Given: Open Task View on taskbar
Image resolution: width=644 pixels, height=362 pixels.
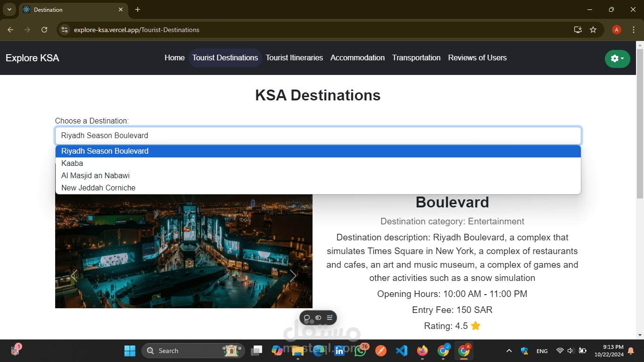Looking at the screenshot, I should [x=257, y=351].
